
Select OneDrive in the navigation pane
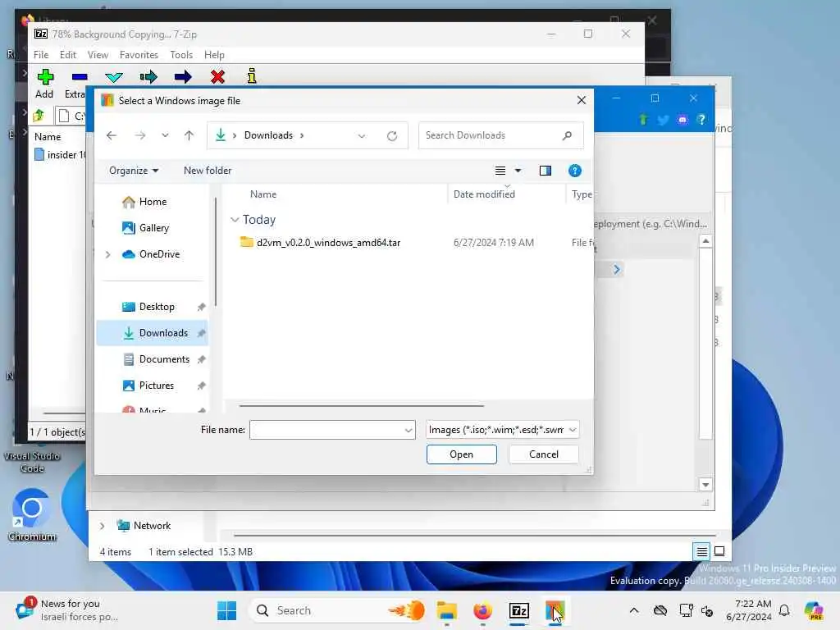tap(159, 254)
